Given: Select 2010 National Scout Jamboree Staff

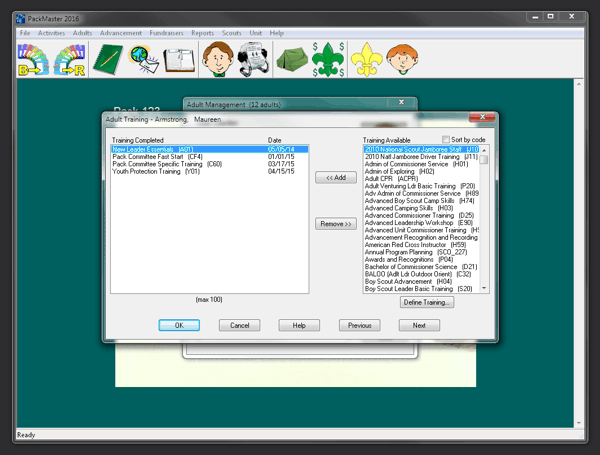Looking at the screenshot, I should point(421,149).
